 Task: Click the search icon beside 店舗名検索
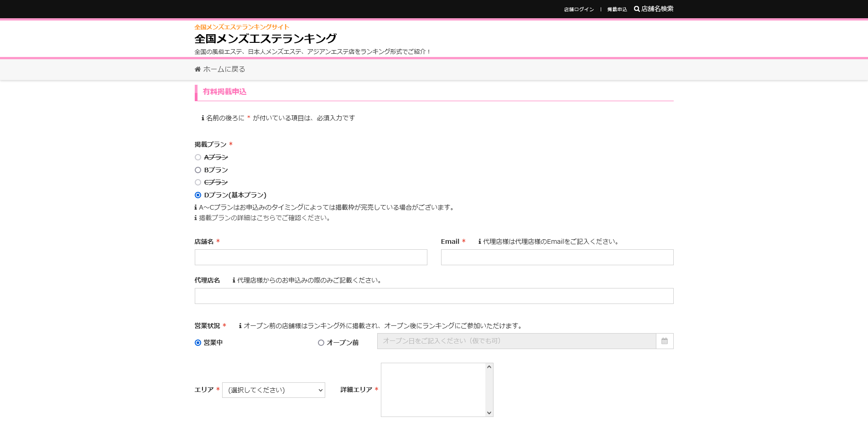[637, 9]
